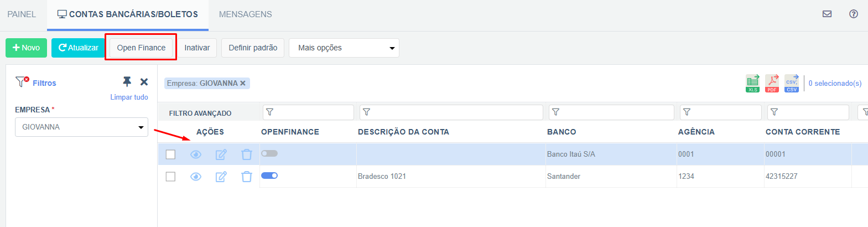Check the Banco Itaú S/A row checkbox
This screenshot has height=227, width=868.
click(x=170, y=154)
